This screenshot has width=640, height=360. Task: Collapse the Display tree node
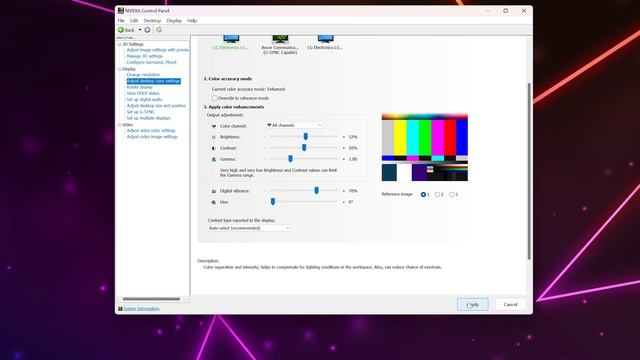[120, 69]
